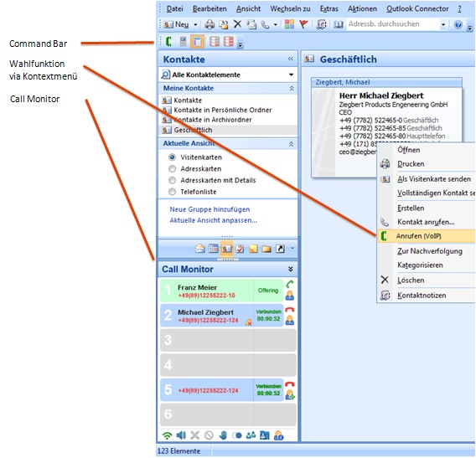Click speaker volume icon in Call Monitor
This screenshot has width=476, height=458.
[x=181, y=435]
